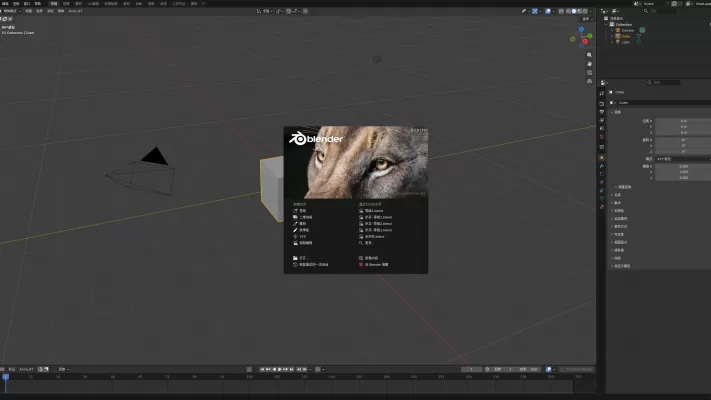Viewport: 711px width, 400px height.
Task: Expand the Camera item in outliner
Action: (x=612, y=30)
